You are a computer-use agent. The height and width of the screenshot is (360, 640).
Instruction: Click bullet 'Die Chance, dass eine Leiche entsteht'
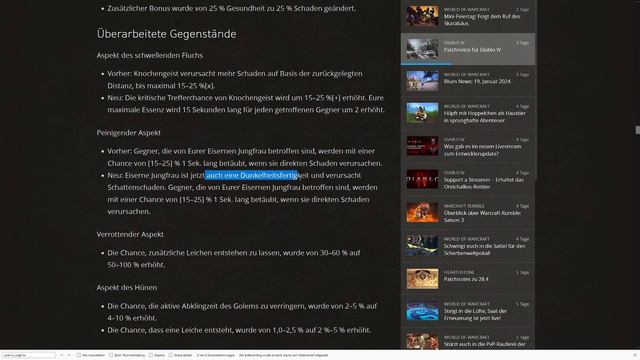click(x=239, y=330)
